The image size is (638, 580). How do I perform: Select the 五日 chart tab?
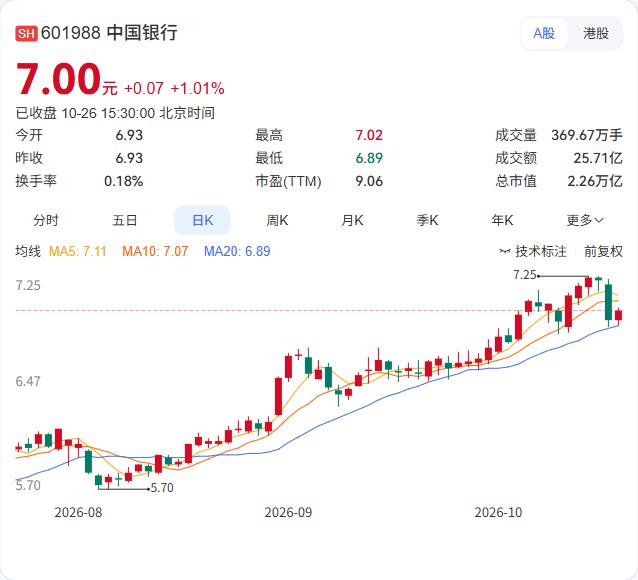(x=125, y=220)
